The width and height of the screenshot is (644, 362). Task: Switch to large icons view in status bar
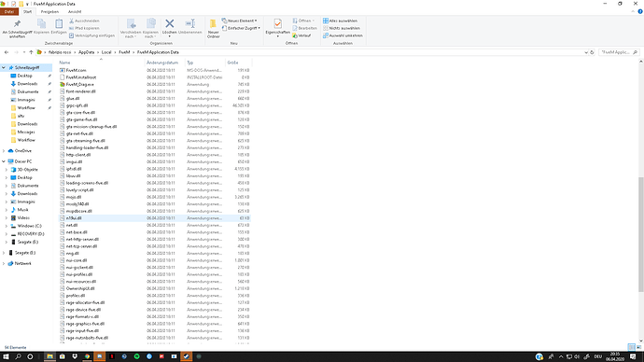tap(638, 347)
